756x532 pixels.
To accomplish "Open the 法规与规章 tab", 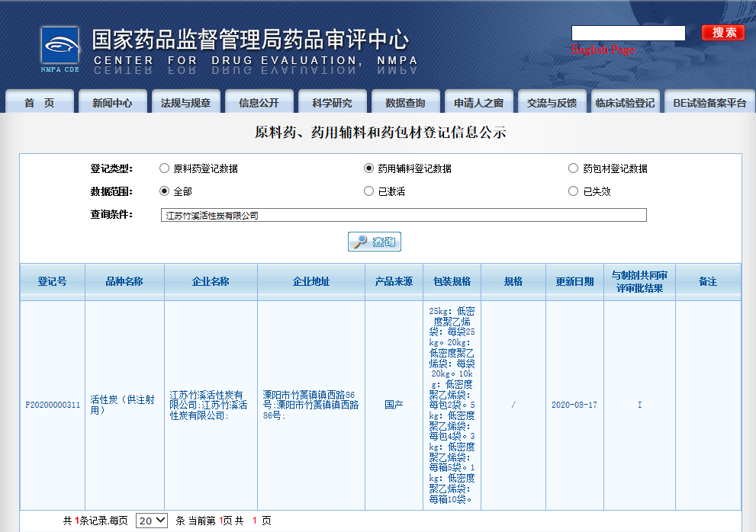I will click(x=185, y=103).
